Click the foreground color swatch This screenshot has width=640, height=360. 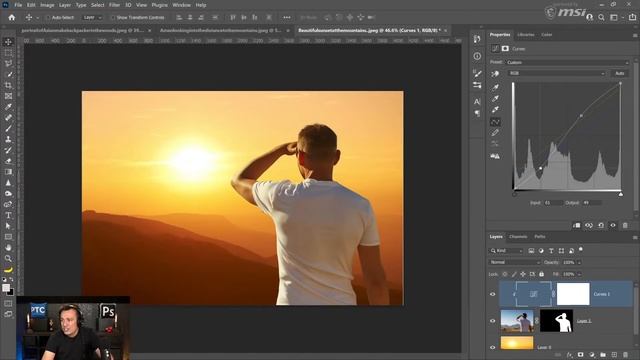tap(6, 288)
